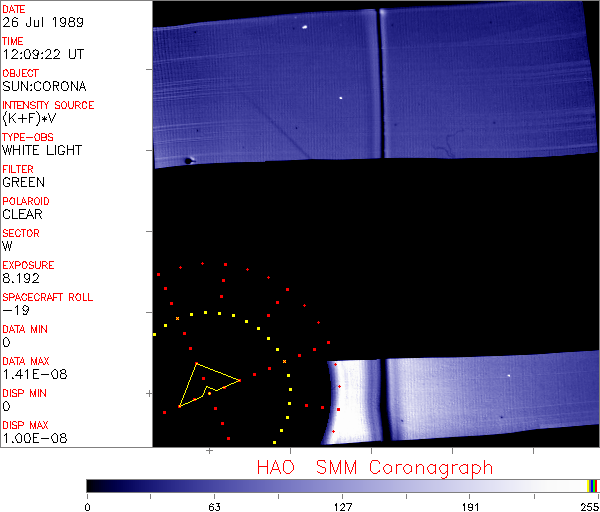Click the bright white spot in upper image

[304, 27]
